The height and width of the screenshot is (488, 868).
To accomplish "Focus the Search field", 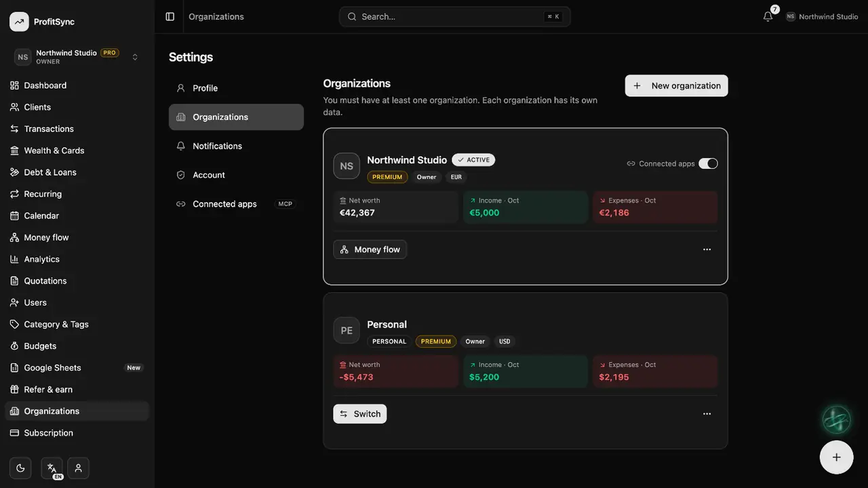I will (x=454, y=16).
